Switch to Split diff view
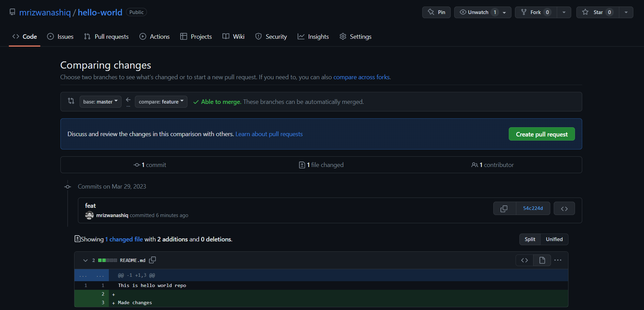 (530, 239)
